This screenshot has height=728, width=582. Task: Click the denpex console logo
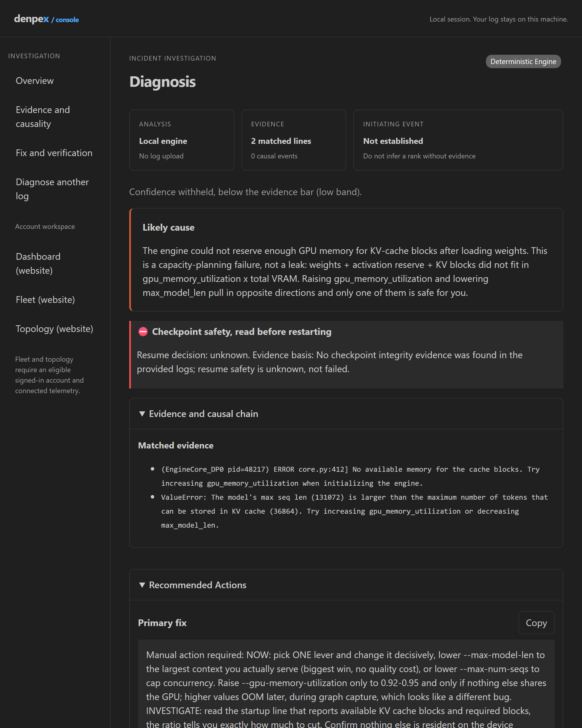click(x=46, y=19)
